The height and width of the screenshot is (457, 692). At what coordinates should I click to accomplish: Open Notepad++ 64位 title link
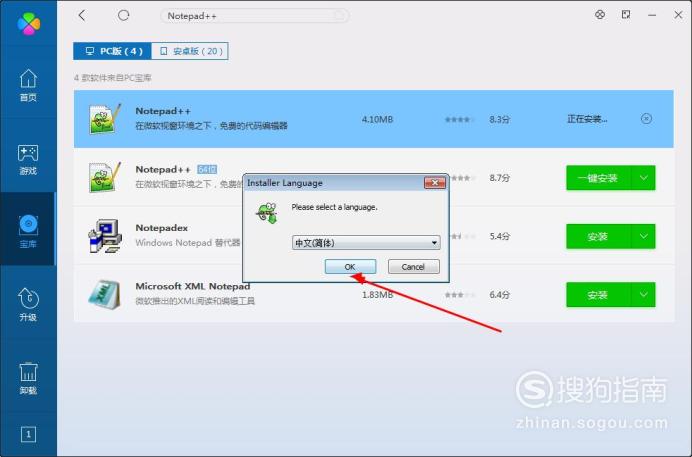tap(163, 169)
